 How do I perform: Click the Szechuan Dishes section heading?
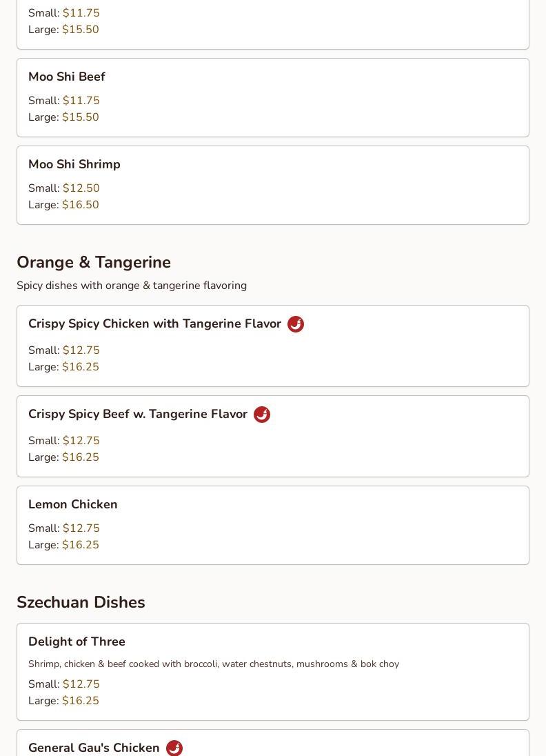pyautogui.click(x=81, y=602)
